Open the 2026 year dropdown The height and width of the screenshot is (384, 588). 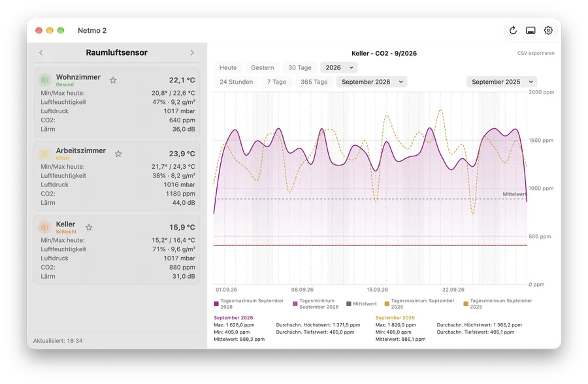(x=339, y=67)
